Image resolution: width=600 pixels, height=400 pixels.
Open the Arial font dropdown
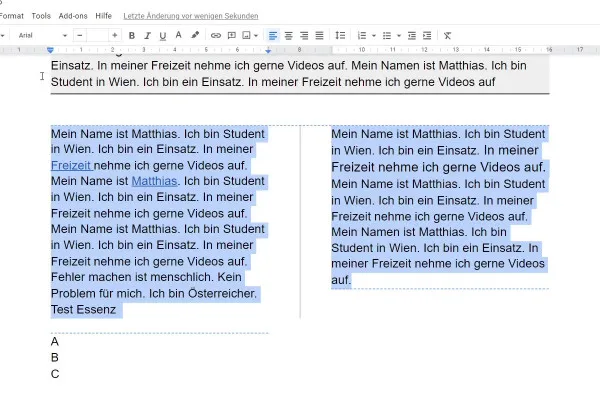[43, 36]
